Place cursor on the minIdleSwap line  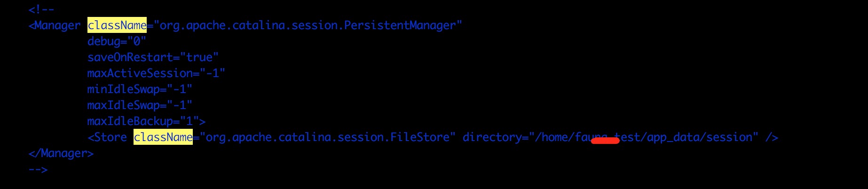click(x=126, y=89)
